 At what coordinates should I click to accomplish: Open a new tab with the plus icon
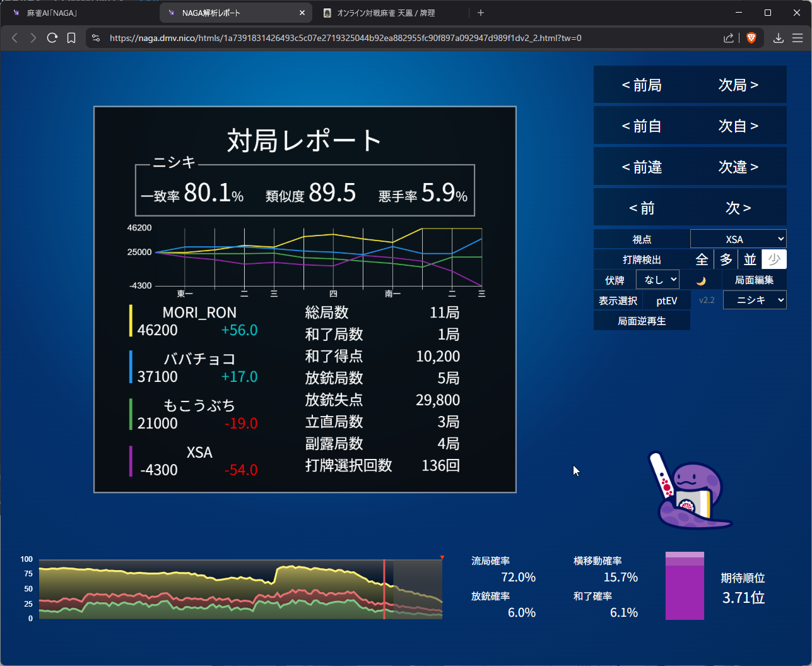pyautogui.click(x=481, y=13)
